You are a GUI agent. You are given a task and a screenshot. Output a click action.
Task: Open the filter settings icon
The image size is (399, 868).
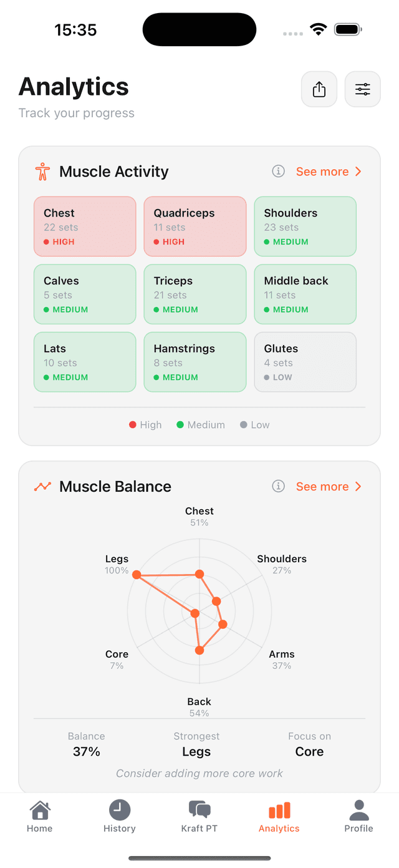point(362,89)
